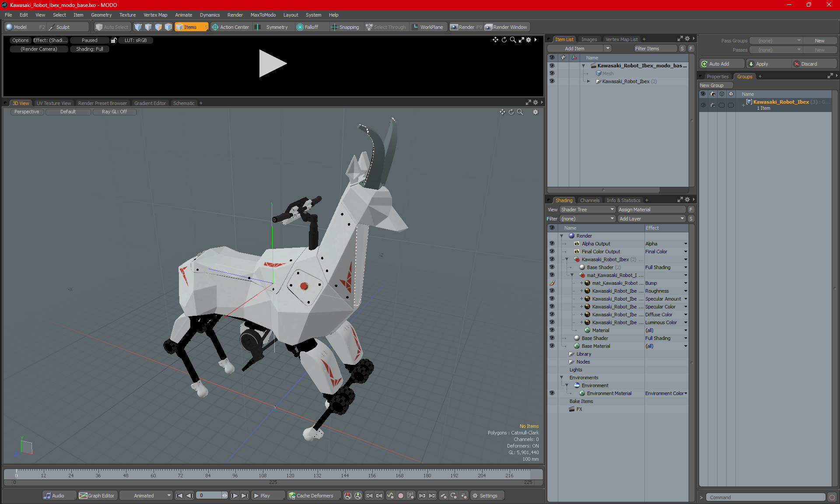Click the 3D viewport zoom magnifier icon
This screenshot has width=840, height=504.
point(520,112)
